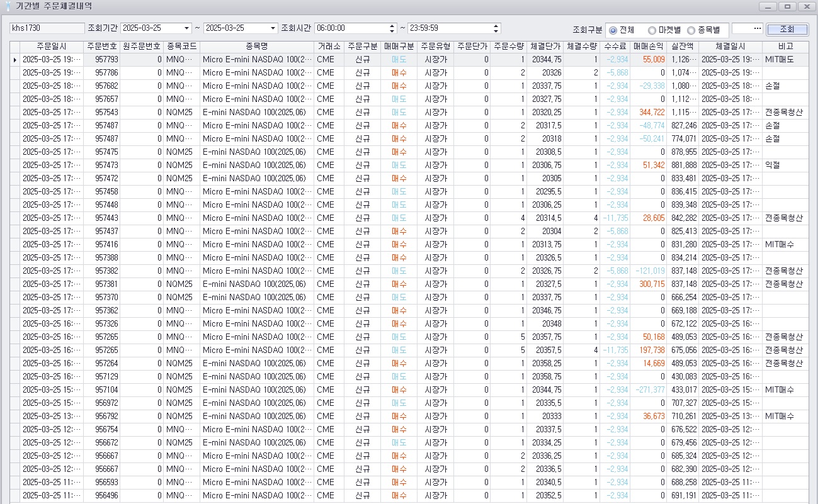Sort by the 주문일시 column header
This screenshot has width=818, height=504.
(x=52, y=47)
